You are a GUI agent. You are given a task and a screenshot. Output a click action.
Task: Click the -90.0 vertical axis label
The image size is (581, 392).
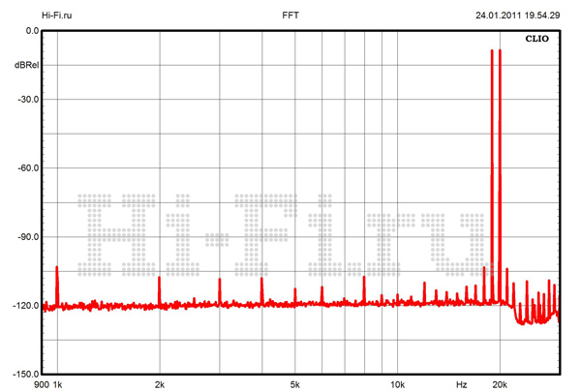coord(27,237)
